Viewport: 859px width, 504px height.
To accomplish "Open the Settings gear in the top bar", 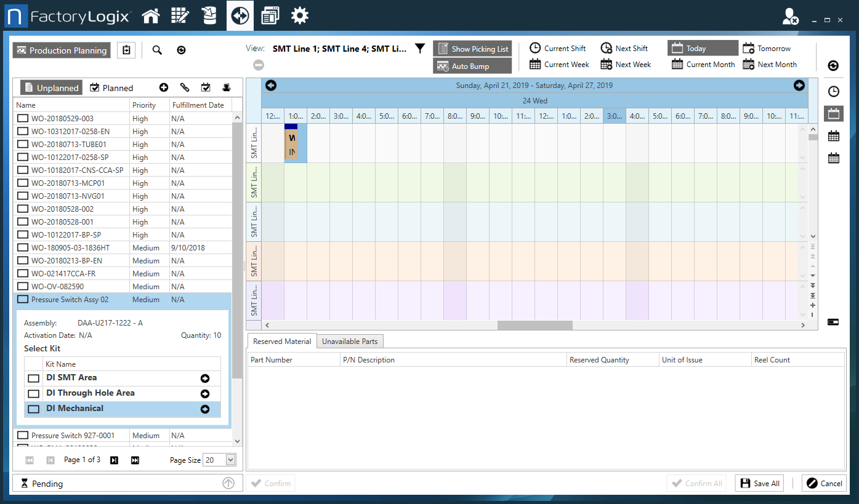I will coord(300,15).
